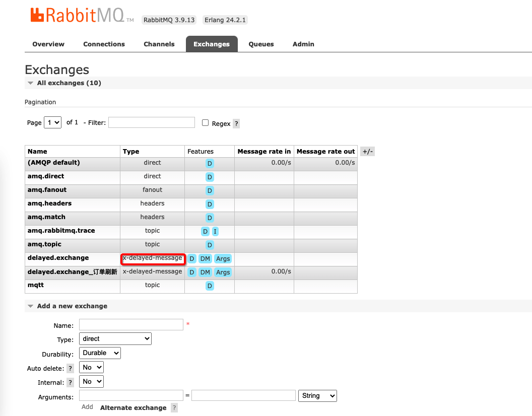Sort by Message rate out header
Viewport: 532px width, 416px height.
[326, 151]
